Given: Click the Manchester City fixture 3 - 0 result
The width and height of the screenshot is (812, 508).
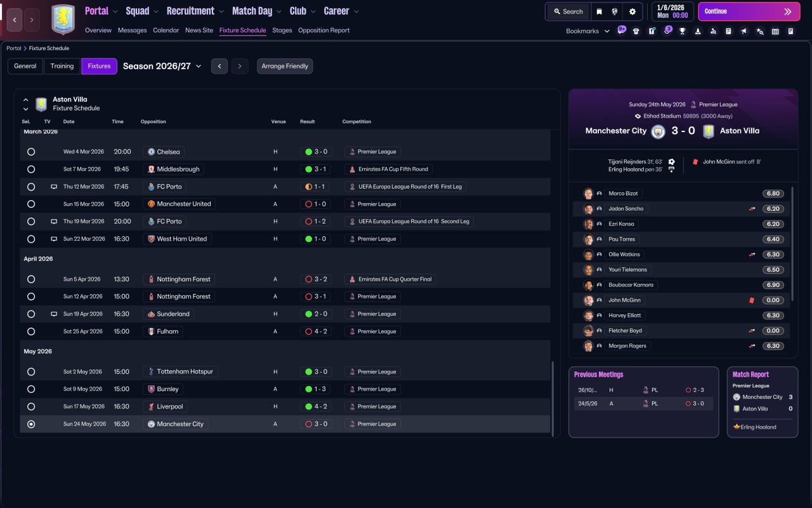Looking at the screenshot, I should coord(317,424).
